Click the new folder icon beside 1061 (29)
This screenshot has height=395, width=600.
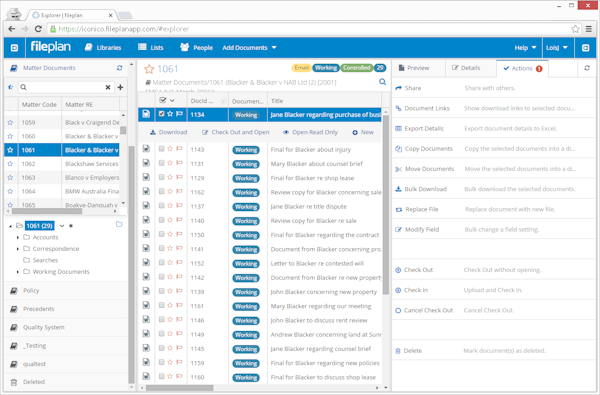click(119, 224)
